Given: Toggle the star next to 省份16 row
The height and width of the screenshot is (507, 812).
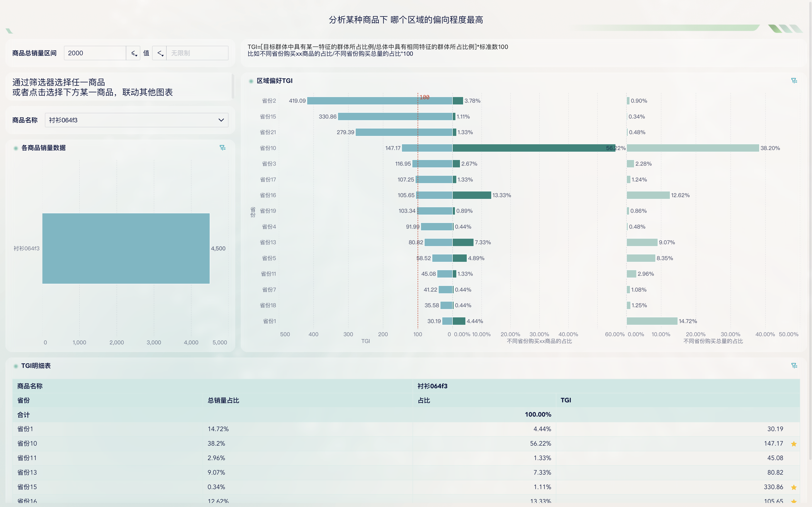Looking at the screenshot, I should tap(794, 501).
